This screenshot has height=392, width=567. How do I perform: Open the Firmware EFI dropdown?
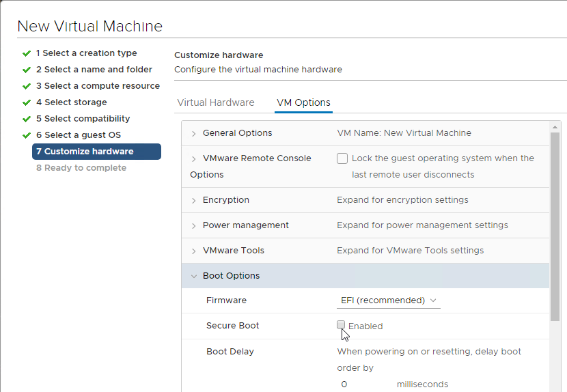pyautogui.click(x=389, y=300)
